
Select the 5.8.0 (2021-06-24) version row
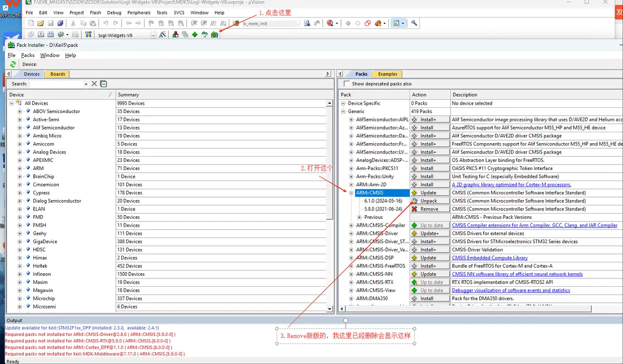[383, 209]
